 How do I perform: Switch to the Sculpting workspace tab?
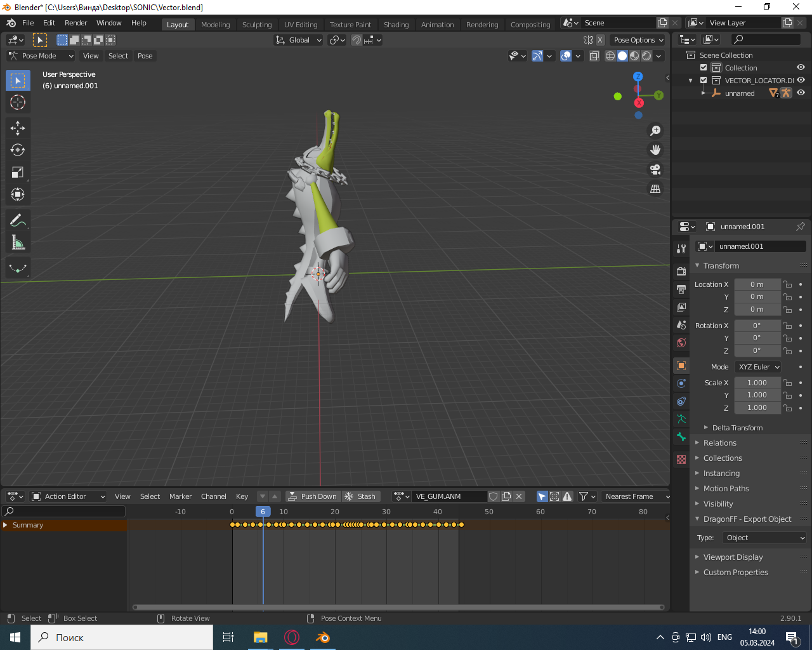point(257,25)
